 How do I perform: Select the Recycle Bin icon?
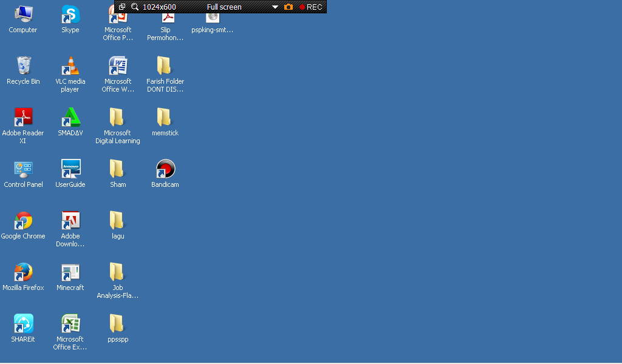click(23, 66)
